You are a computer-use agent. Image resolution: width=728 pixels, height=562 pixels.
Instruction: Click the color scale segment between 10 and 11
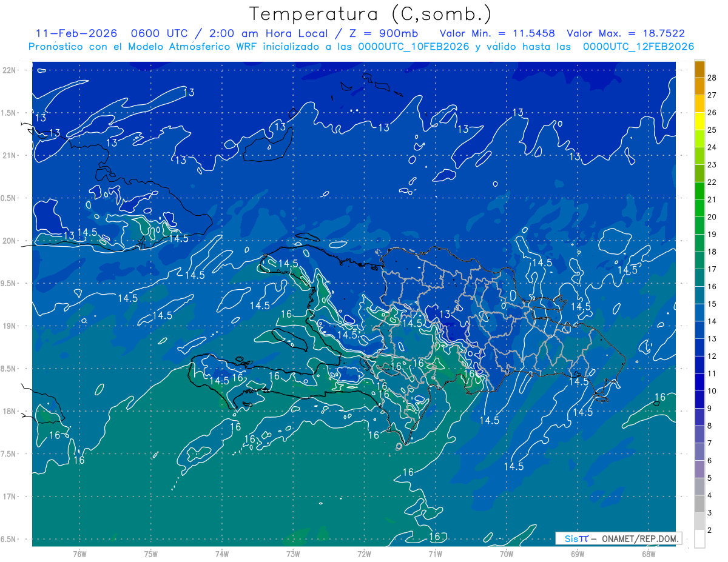tap(699, 383)
